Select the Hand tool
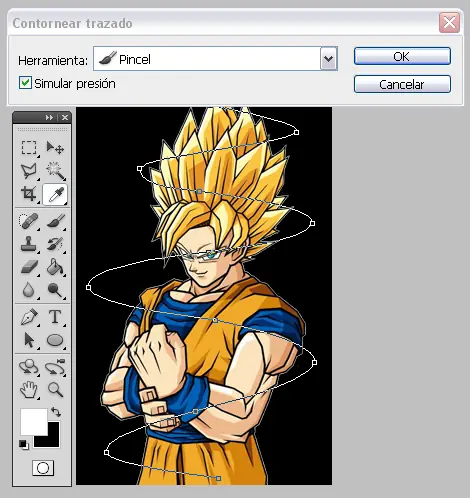This screenshot has width=470, height=498. (29, 389)
